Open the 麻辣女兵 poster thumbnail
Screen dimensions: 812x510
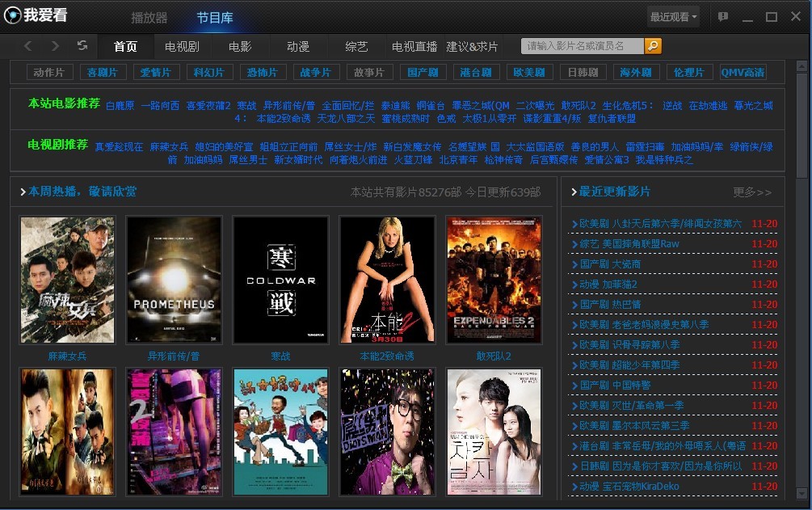pyautogui.click(x=67, y=280)
